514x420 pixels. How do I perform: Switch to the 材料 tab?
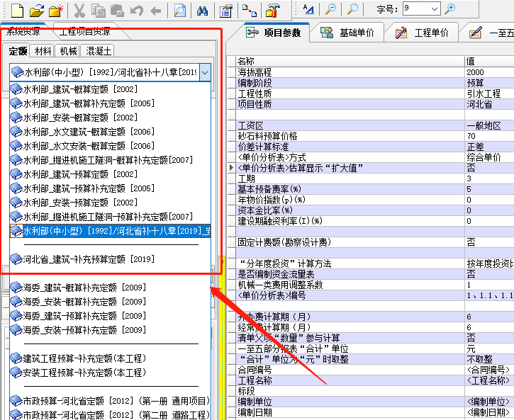pyautogui.click(x=43, y=51)
